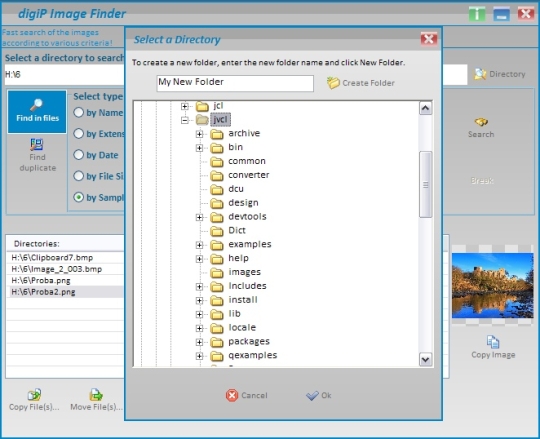The width and height of the screenshot is (540, 439).
Task: Click the H:\6 directory path field
Action: [x=64, y=74]
